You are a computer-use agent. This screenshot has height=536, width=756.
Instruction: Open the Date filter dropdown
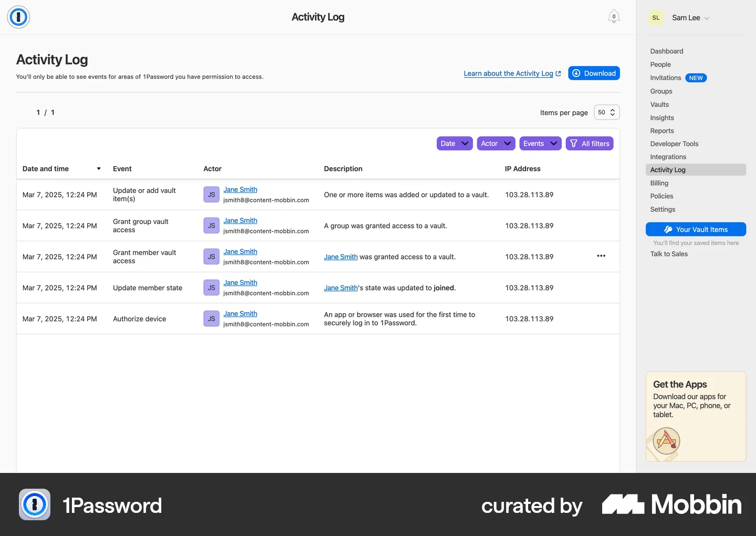tap(455, 143)
